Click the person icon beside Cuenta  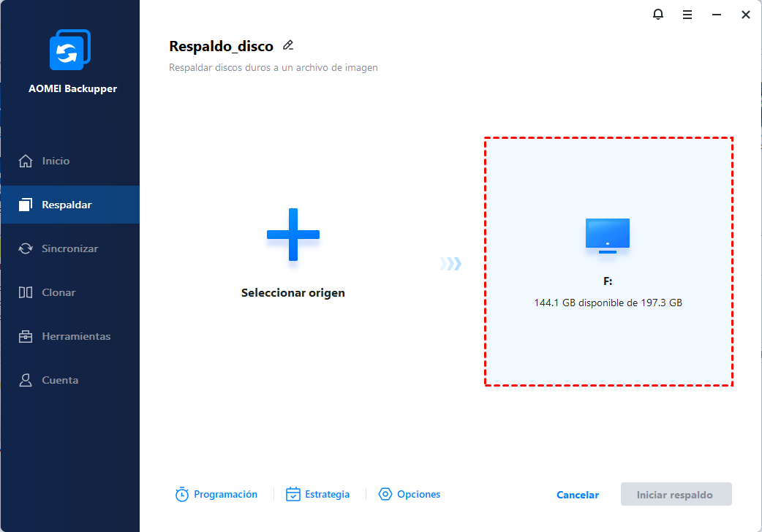pos(26,380)
